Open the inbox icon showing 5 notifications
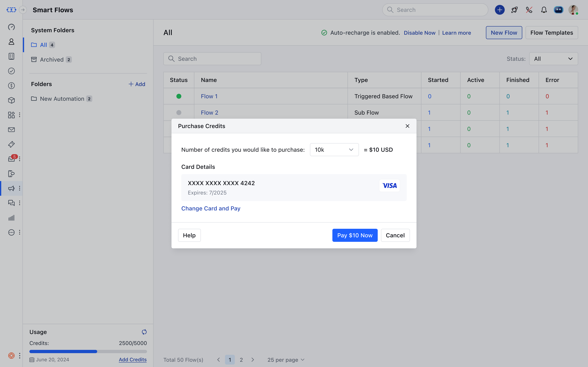 (11, 159)
